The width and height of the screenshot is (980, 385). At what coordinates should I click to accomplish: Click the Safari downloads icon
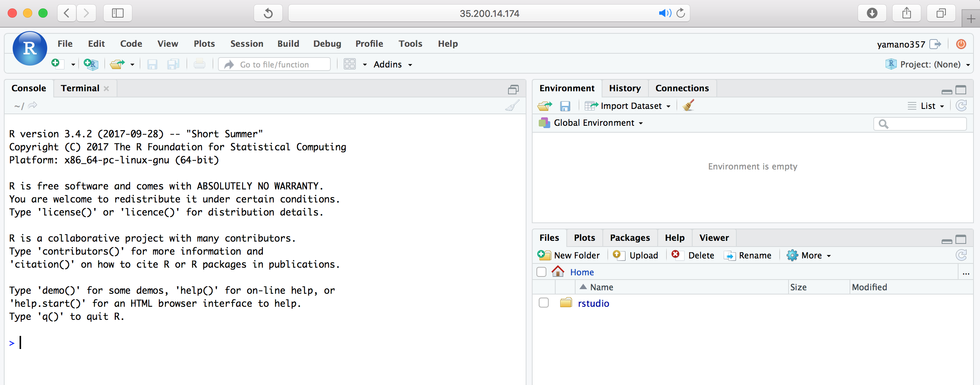[x=872, y=13]
